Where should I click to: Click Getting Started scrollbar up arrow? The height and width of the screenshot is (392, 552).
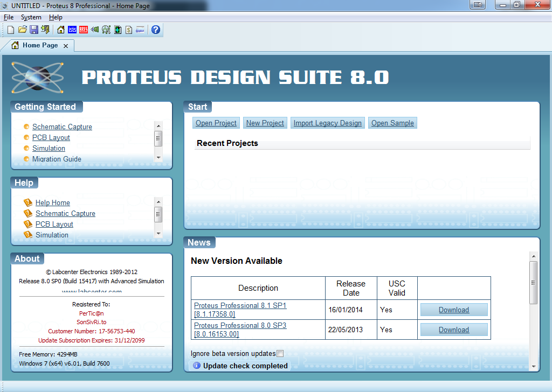point(158,125)
